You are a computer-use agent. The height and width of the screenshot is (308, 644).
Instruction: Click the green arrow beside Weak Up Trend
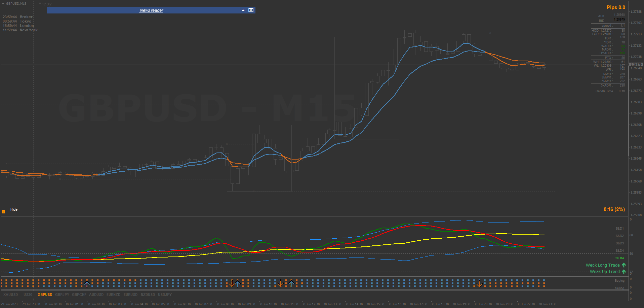(624, 272)
